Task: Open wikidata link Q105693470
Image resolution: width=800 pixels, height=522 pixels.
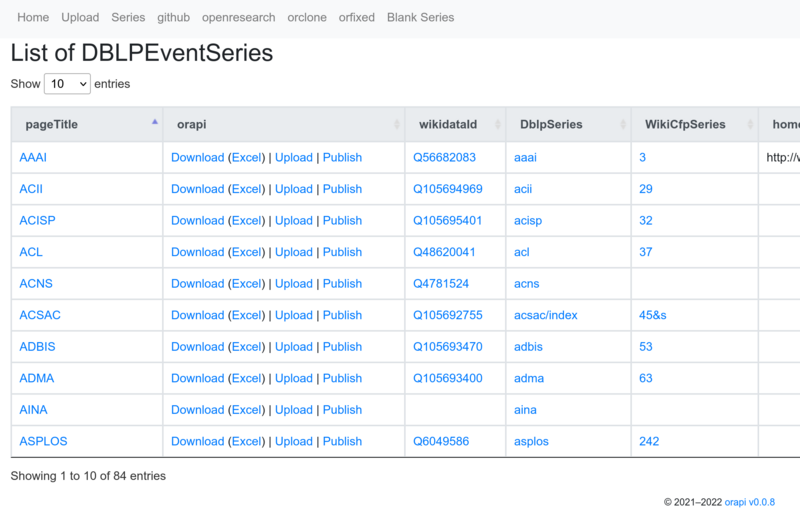Action: pos(448,347)
